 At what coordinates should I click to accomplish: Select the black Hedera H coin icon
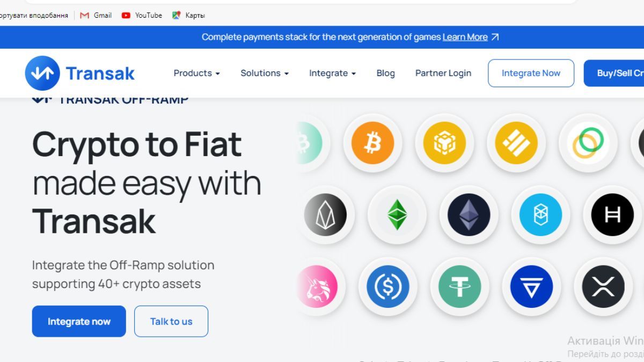612,215
